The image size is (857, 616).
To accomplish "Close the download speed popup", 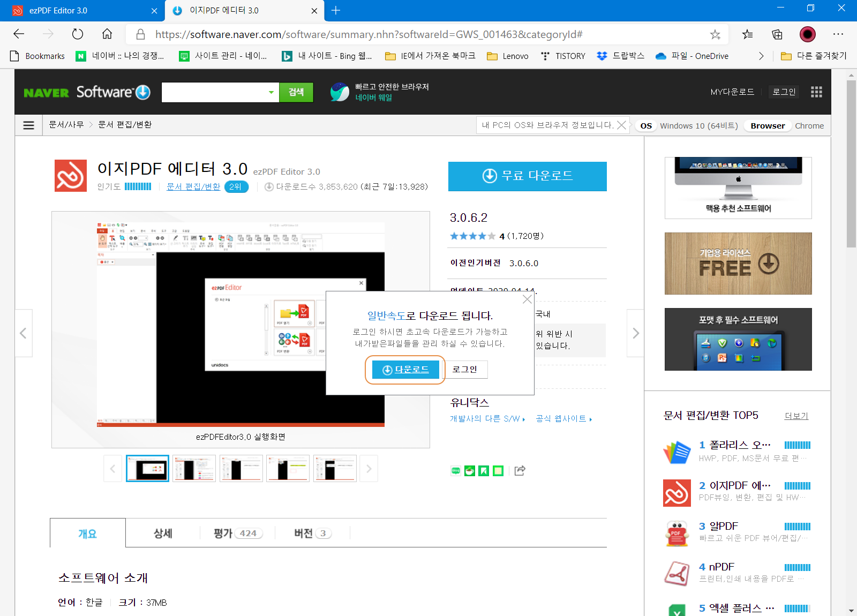I will (x=527, y=299).
